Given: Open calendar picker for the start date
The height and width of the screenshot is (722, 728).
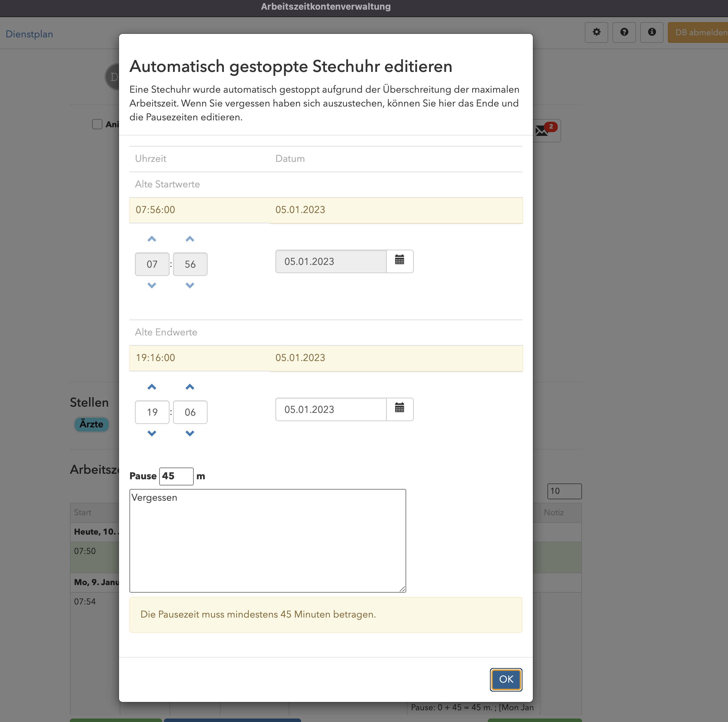Looking at the screenshot, I should coord(399,261).
